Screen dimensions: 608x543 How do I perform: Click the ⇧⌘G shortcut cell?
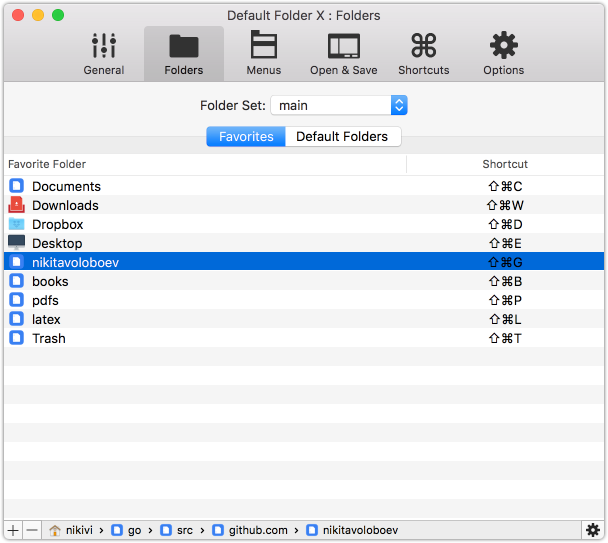coord(505,262)
